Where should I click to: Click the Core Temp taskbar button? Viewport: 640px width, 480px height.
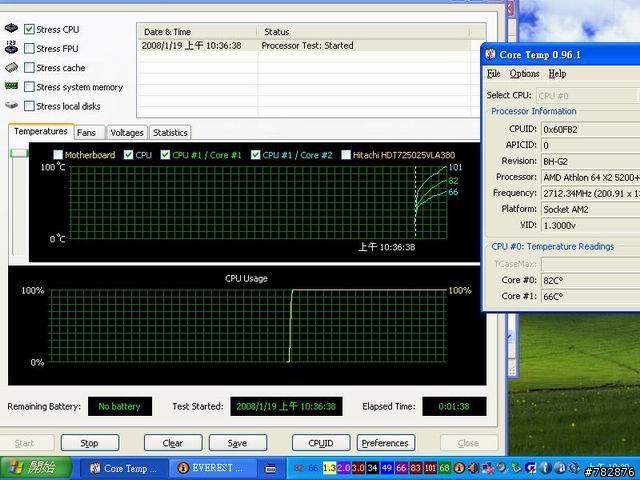(124, 469)
